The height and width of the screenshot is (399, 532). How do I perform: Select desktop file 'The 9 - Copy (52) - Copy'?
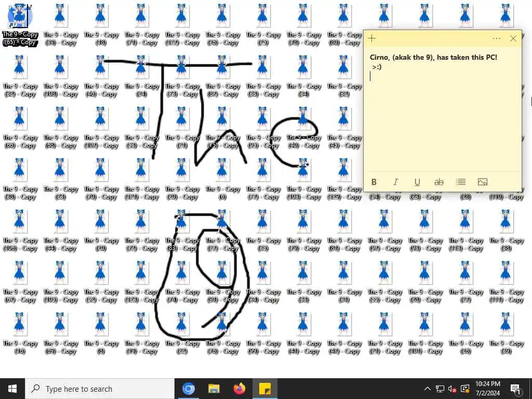pyautogui.click(x=101, y=282)
